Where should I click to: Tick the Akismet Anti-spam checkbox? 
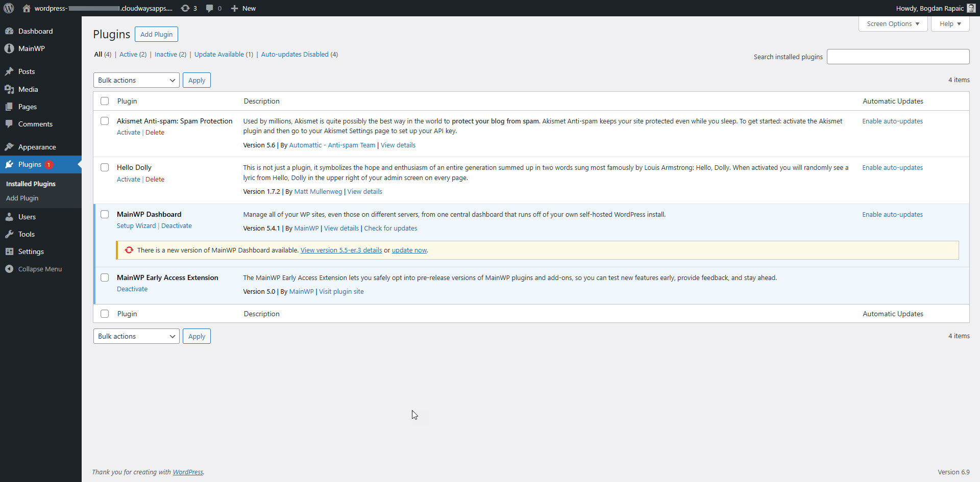click(105, 121)
